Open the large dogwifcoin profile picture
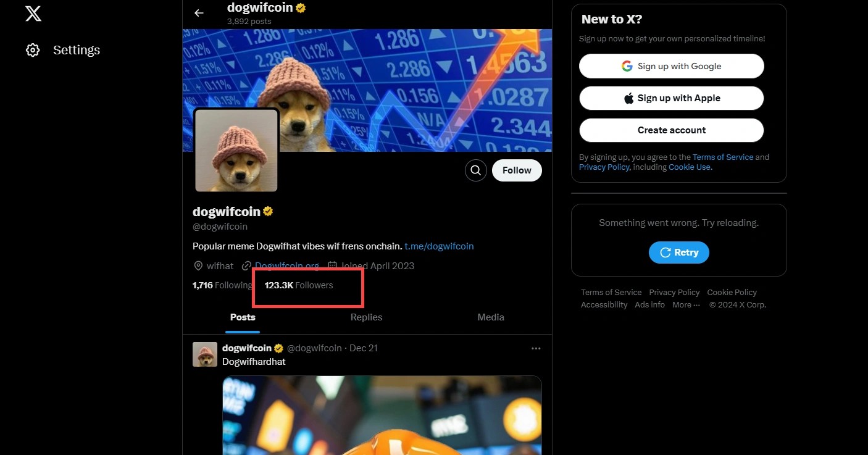The image size is (868, 455). click(x=236, y=151)
